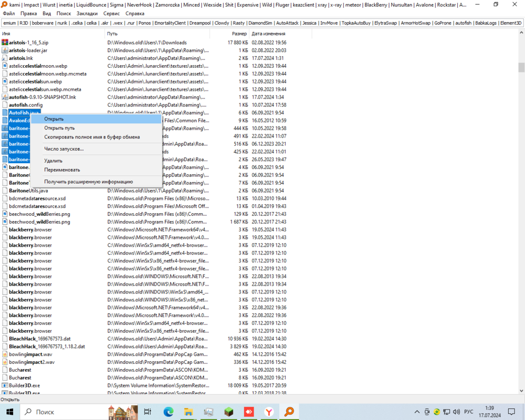525x420 pixels.
Task: Click the Everything magnifier icon on the taskbar
Action: 289,412
